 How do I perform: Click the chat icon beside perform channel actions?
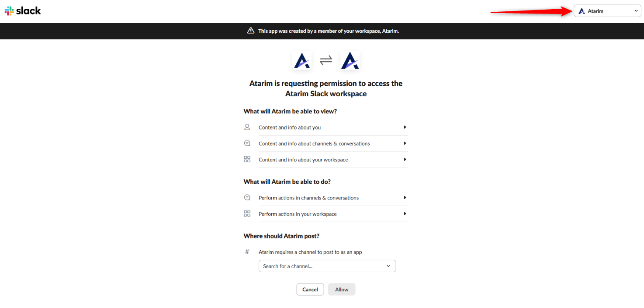pos(247,198)
